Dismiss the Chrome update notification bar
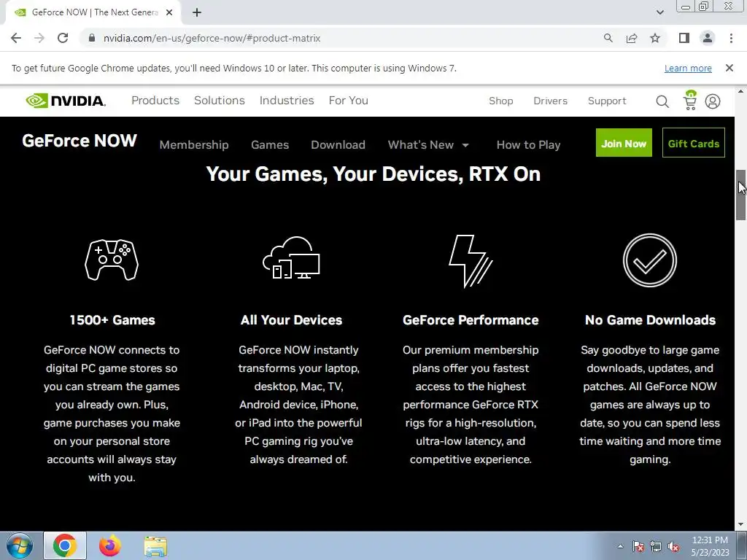Screen dimensions: 747x560 click(729, 68)
